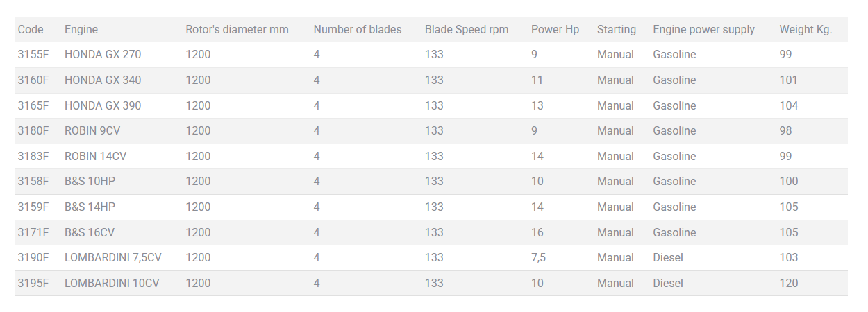Click the Rotor's diameter mm header
Image resolution: width=868 pixels, height=312 pixels.
click(237, 29)
